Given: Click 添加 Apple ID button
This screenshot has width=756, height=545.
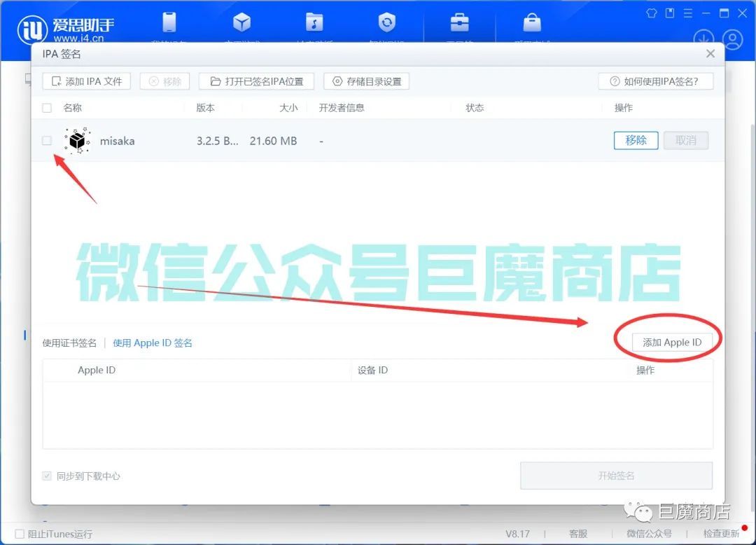Looking at the screenshot, I should point(672,343).
